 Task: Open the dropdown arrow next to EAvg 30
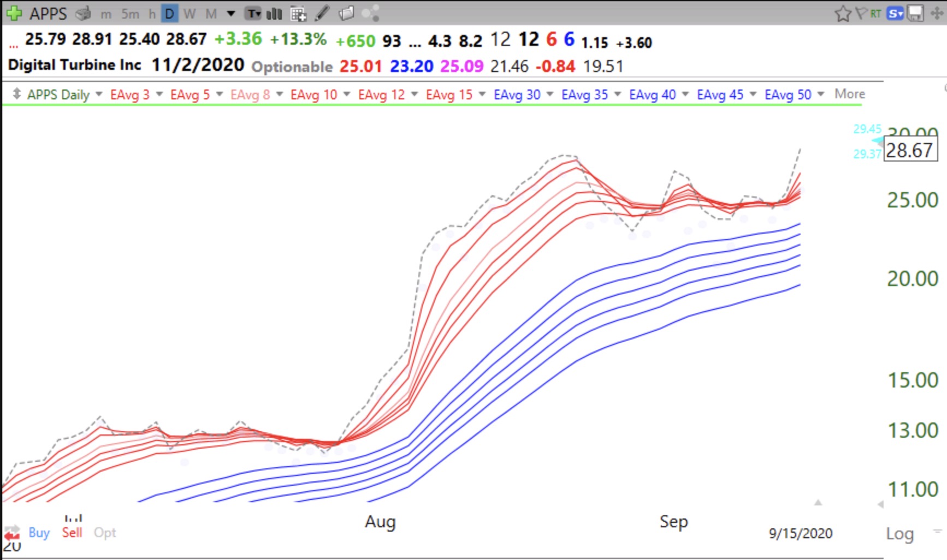550,94
